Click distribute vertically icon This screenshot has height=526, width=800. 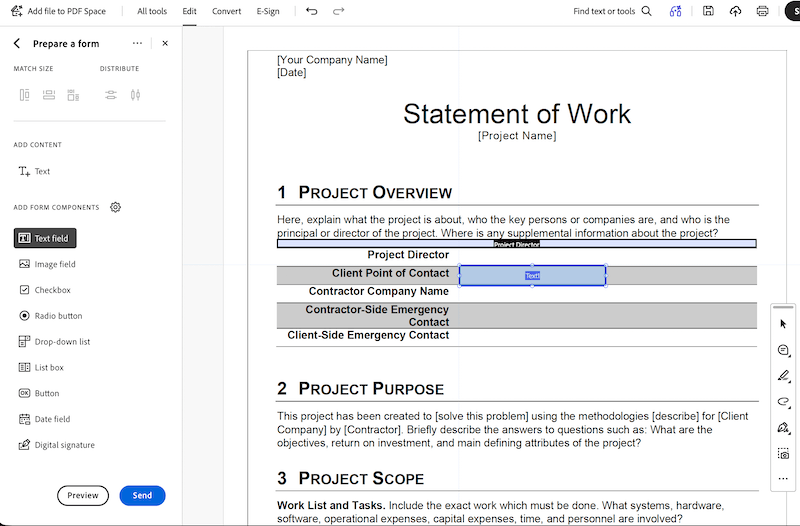(111, 95)
